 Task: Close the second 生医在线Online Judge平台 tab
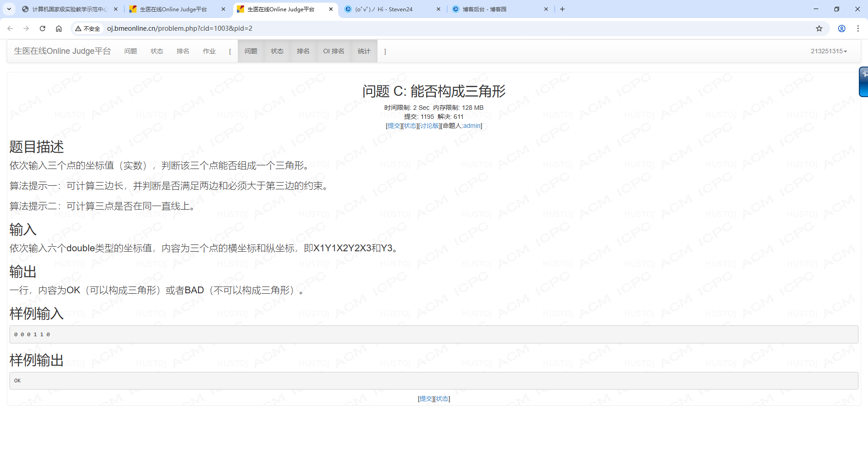pyautogui.click(x=223, y=9)
